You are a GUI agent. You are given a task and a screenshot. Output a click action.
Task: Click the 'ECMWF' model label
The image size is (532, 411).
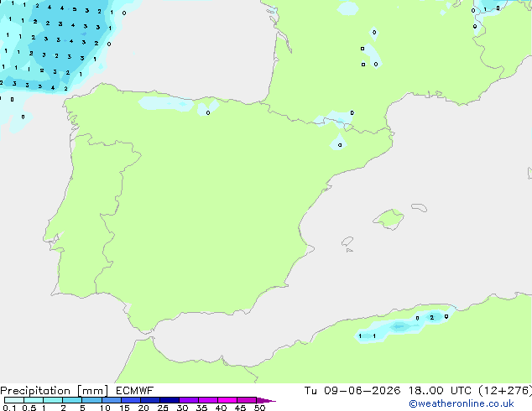134,391
